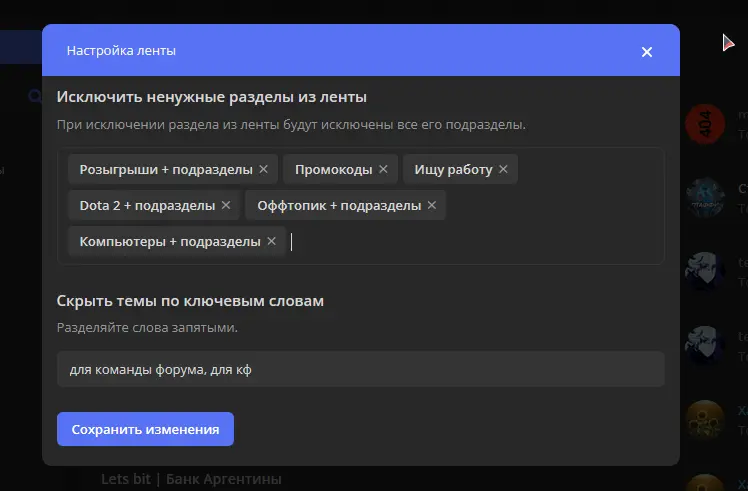
Task: Remove the Ищу работу tag
Action: pyautogui.click(x=503, y=169)
